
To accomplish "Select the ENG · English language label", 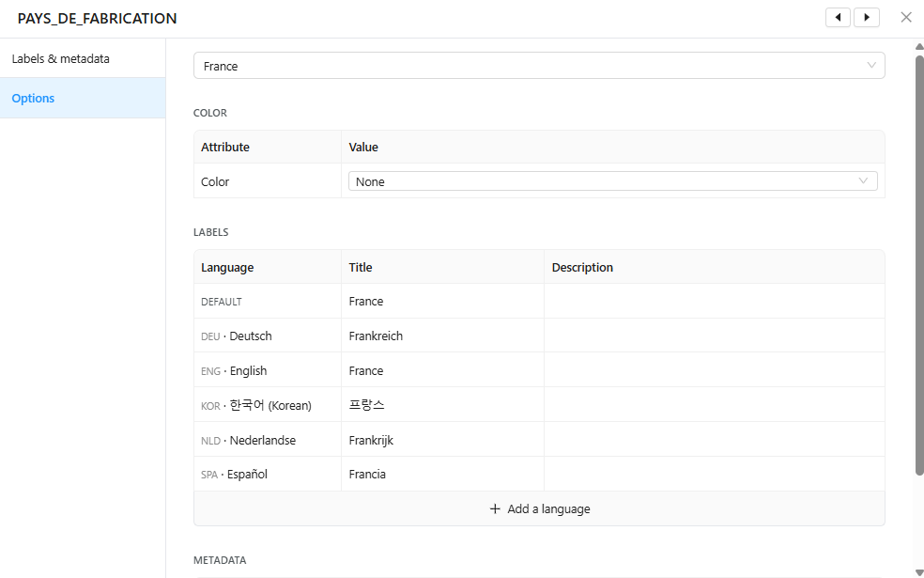I will [x=234, y=371].
